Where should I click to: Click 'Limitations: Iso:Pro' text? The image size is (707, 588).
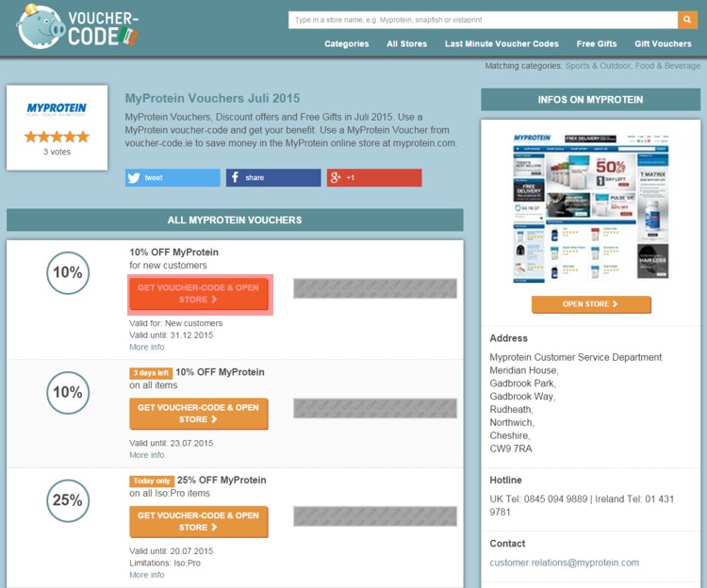click(165, 563)
